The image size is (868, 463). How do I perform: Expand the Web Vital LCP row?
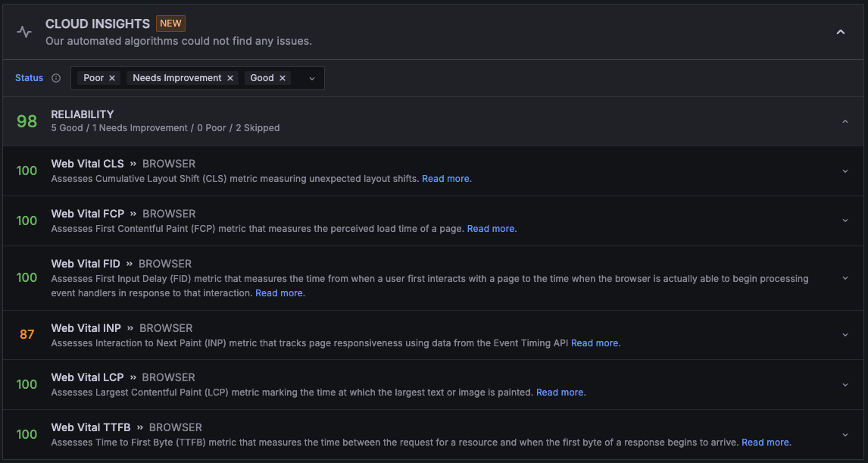[x=845, y=384]
